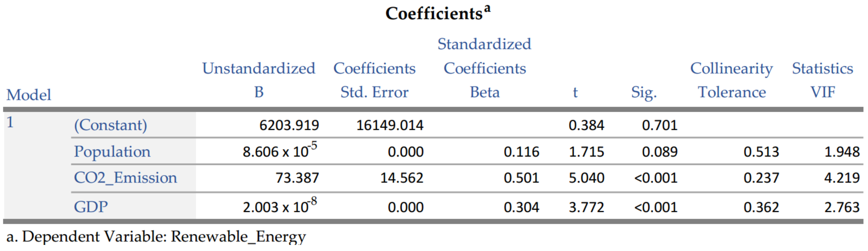Click the Dependent Variable footnote text
The image size is (868, 251).
(x=156, y=237)
